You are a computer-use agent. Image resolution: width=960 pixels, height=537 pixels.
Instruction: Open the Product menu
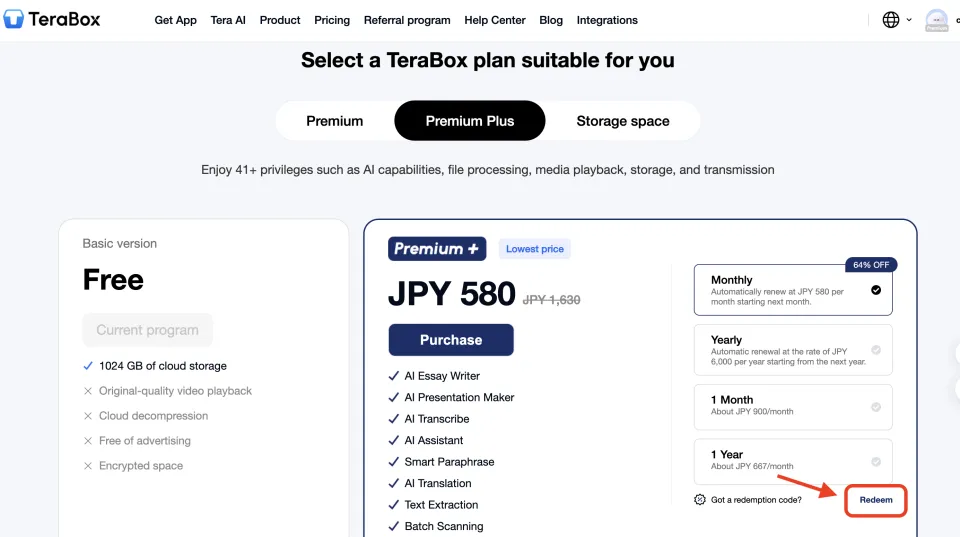[x=280, y=20]
